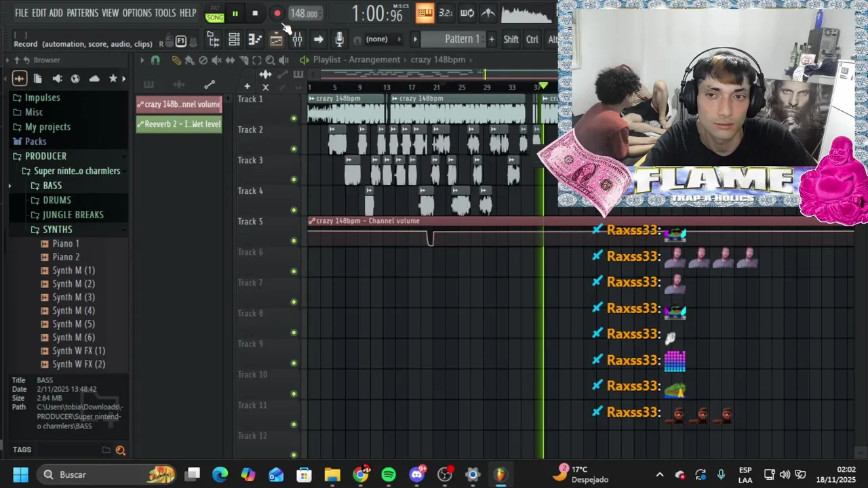This screenshot has height=488, width=868.
Task: Show browser cloud tab icon
Action: [x=94, y=79]
